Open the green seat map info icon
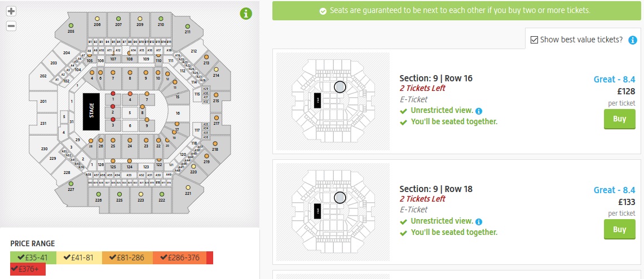This screenshot has width=644, height=279. click(246, 14)
